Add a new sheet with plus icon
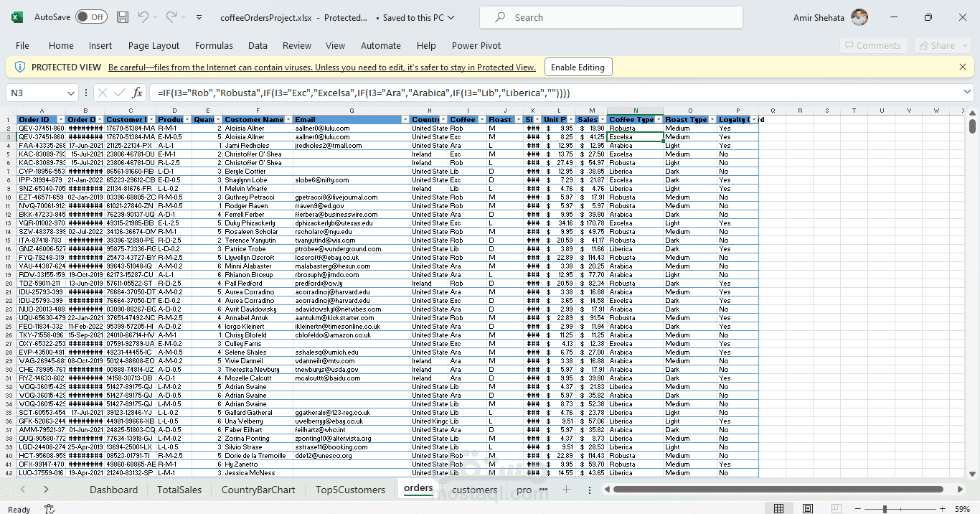 point(566,490)
